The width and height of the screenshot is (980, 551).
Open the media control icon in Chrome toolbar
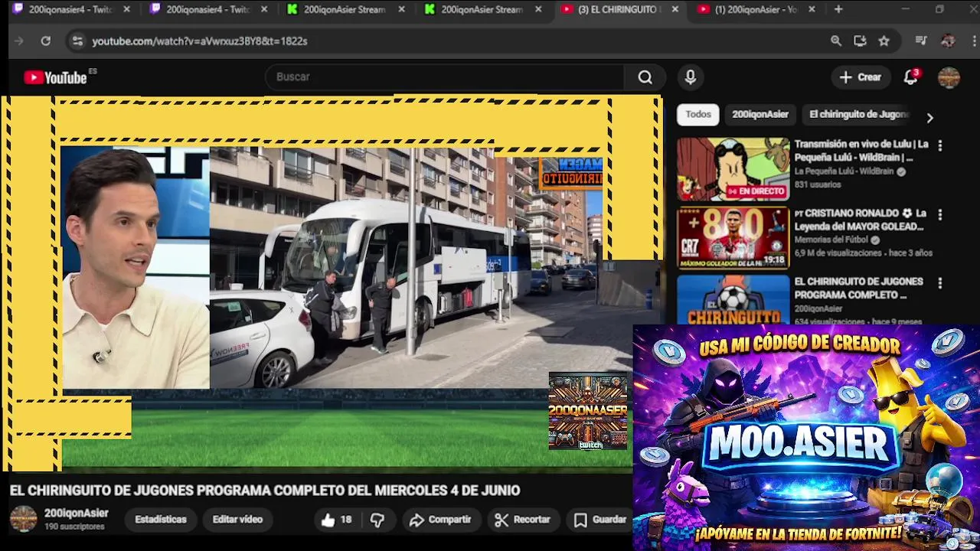(x=921, y=41)
